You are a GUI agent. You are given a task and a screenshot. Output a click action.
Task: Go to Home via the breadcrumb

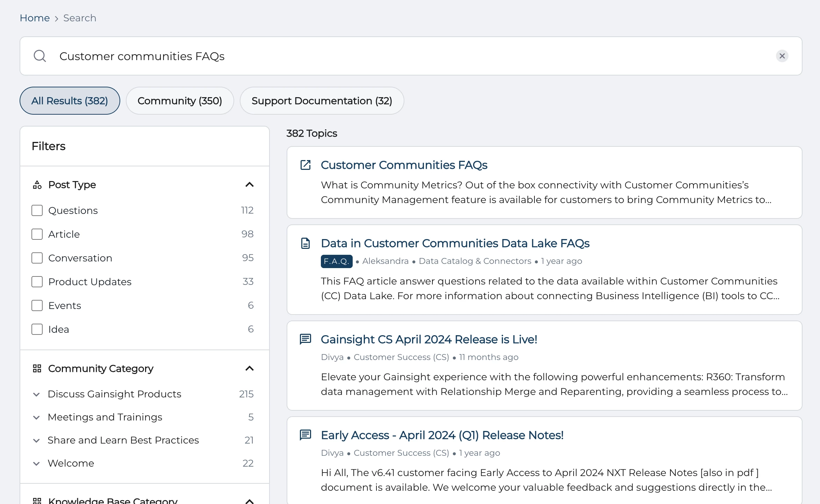35,18
